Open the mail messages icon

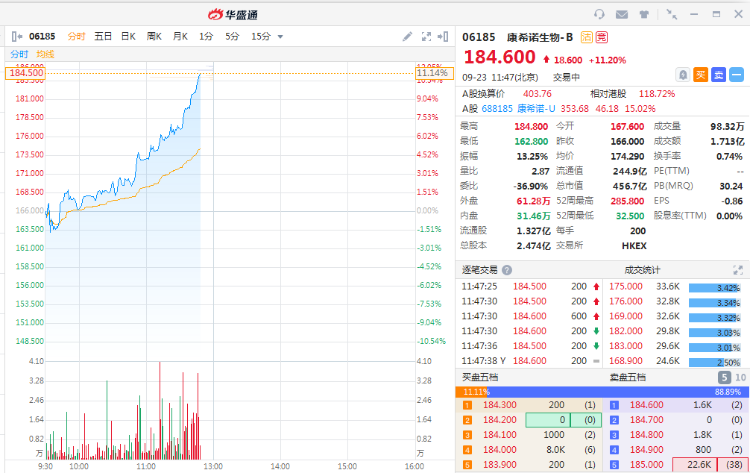[x=622, y=14]
